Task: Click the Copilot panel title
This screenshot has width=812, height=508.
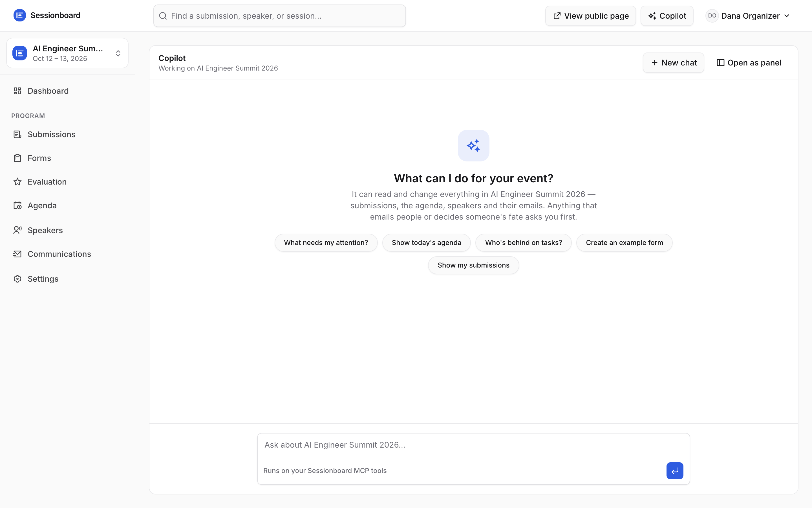Action: [x=172, y=58]
